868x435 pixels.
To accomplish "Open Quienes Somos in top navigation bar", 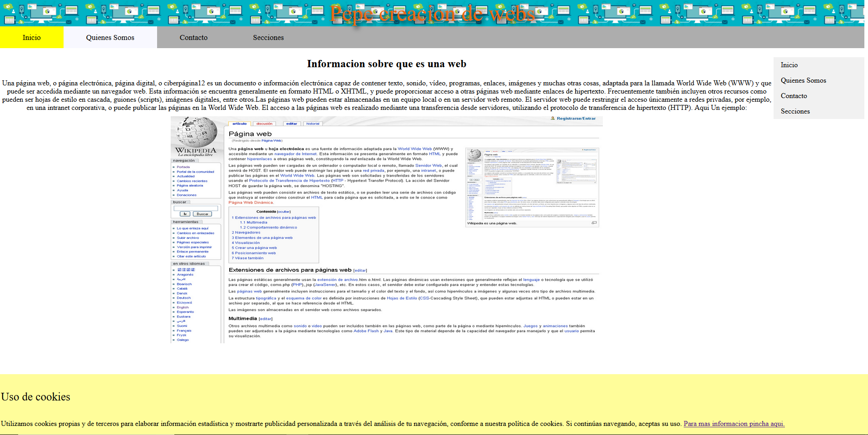I will (x=110, y=37).
